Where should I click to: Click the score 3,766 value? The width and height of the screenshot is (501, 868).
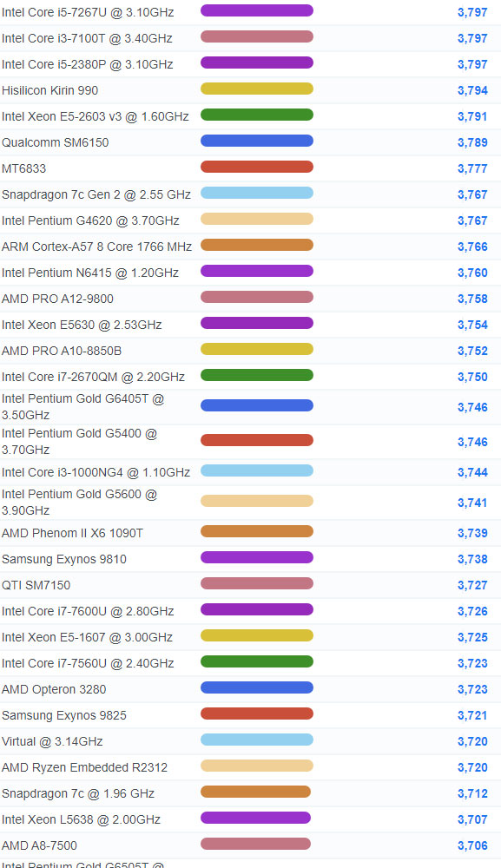472,247
